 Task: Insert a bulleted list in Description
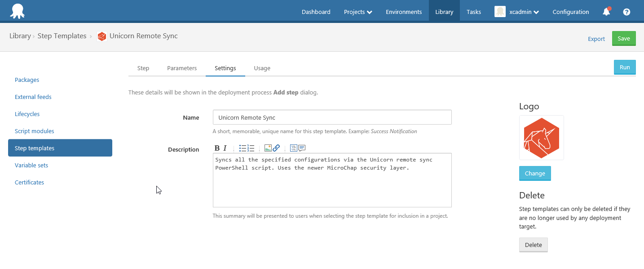243,148
